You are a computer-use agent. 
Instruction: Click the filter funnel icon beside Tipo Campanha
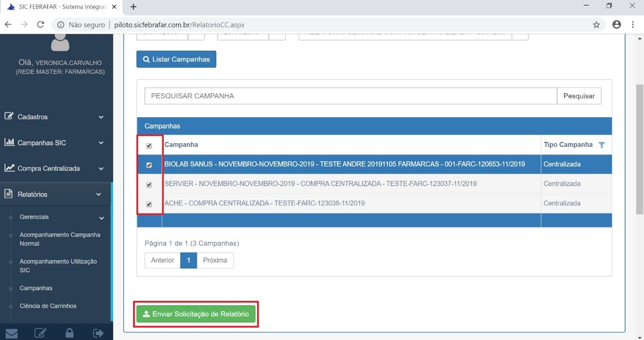[602, 145]
